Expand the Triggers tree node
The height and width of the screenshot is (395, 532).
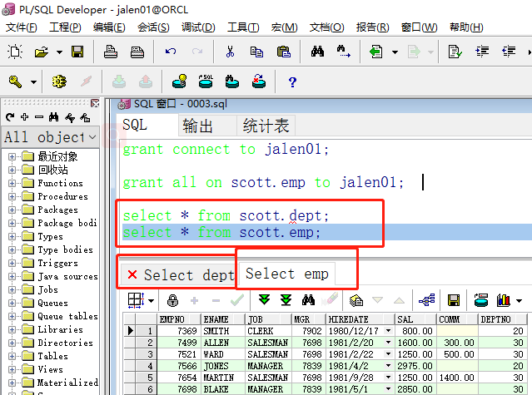click(x=12, y=263)
